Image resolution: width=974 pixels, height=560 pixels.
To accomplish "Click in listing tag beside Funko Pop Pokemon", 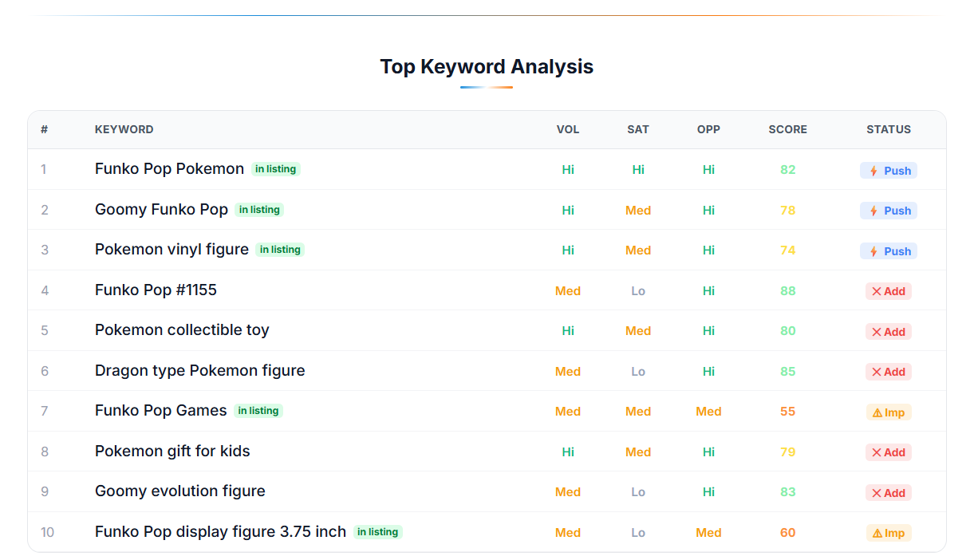I will [x=276, y=169].
